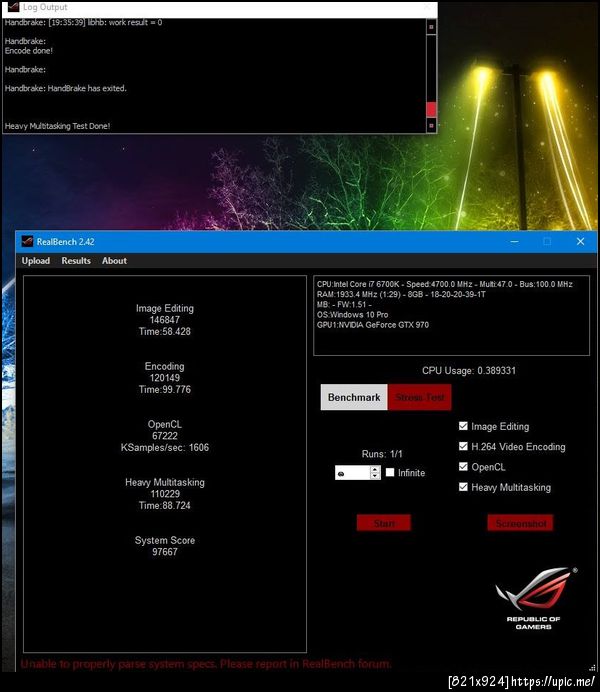Screen dimensions: 600x692
Task: Click the RealBench app icon in title bar
Action: [x=27, y=241]
